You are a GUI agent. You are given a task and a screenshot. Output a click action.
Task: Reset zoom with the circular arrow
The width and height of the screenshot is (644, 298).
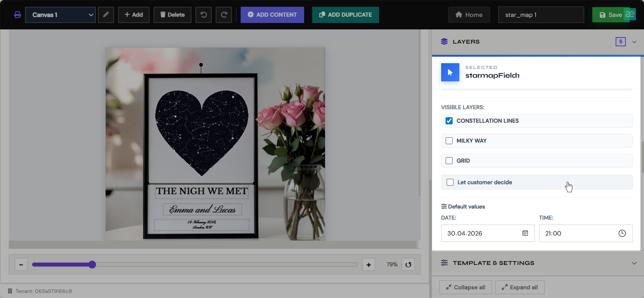click(x=408, y=265)
